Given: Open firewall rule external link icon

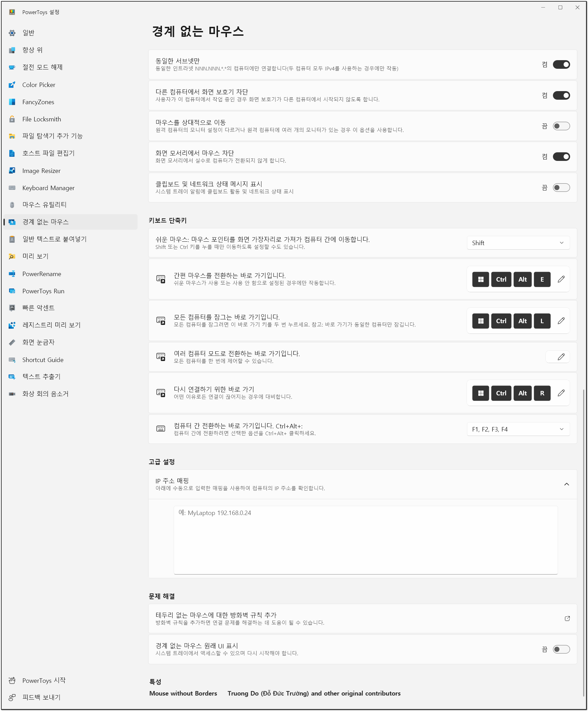Looking at the screenshot, I should coord(567,619).
